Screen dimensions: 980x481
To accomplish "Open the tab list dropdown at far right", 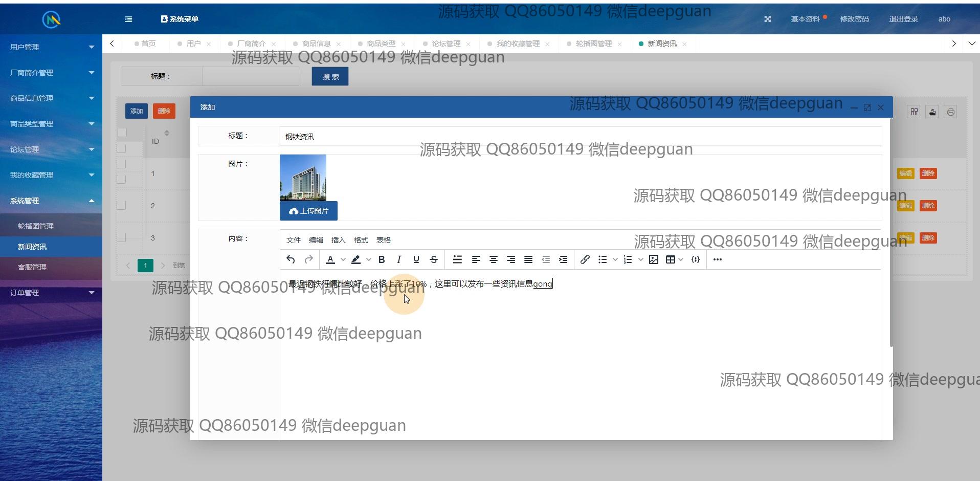I will tap(972, 43).
